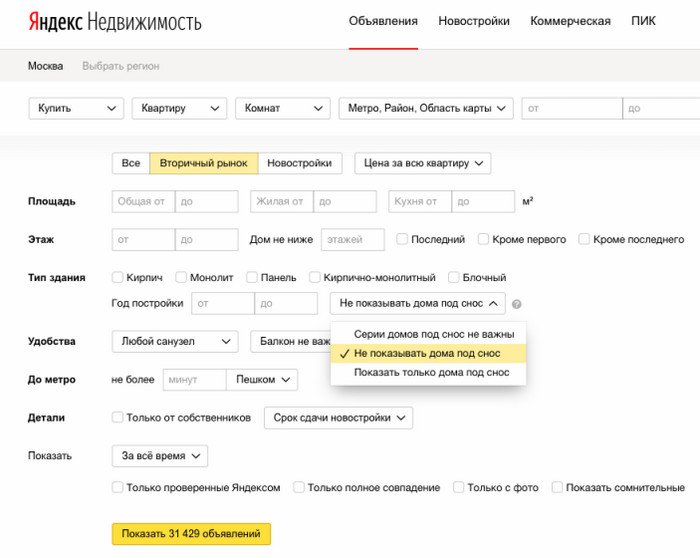Check the Кирпич building type checkbox

click(x=117, y=277)
